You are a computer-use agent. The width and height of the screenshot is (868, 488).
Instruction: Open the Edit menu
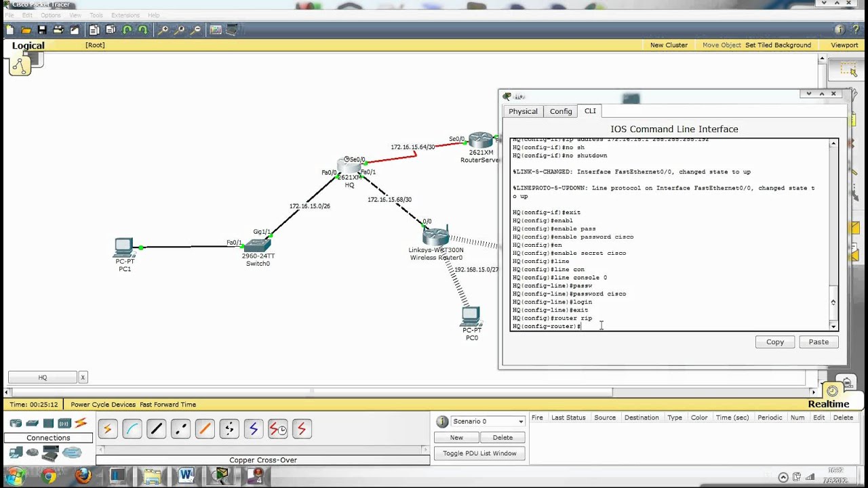[x=27, y=15]
